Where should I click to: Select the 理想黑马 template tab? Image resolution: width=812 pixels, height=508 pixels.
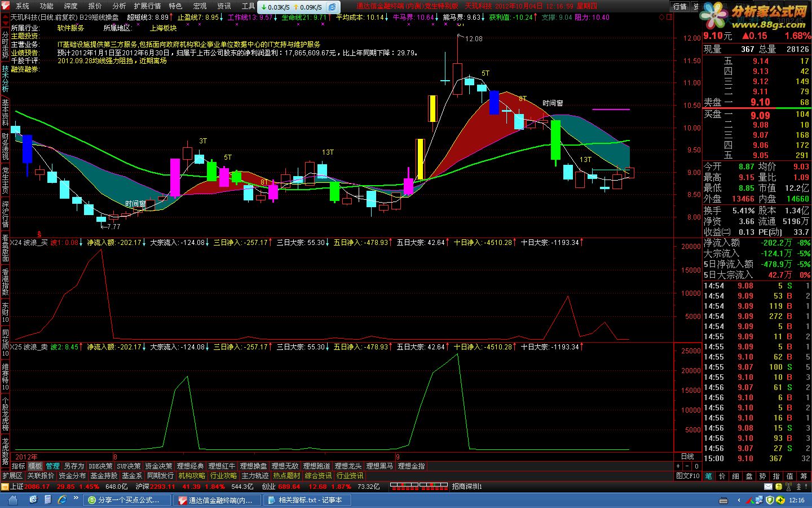click(379, 466)
